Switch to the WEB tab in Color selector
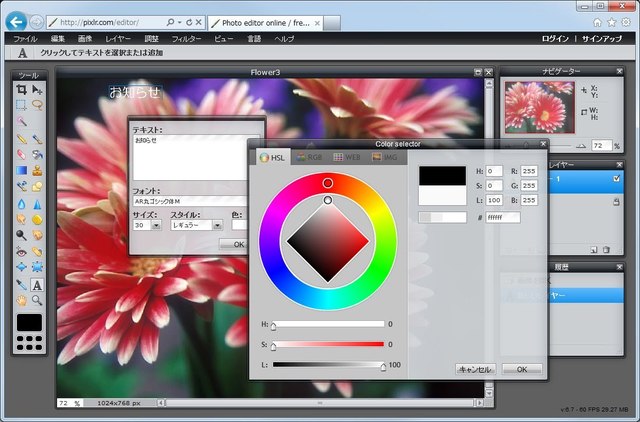The width and height of the screenshot is (640, 422). click(x=348, y=157)
